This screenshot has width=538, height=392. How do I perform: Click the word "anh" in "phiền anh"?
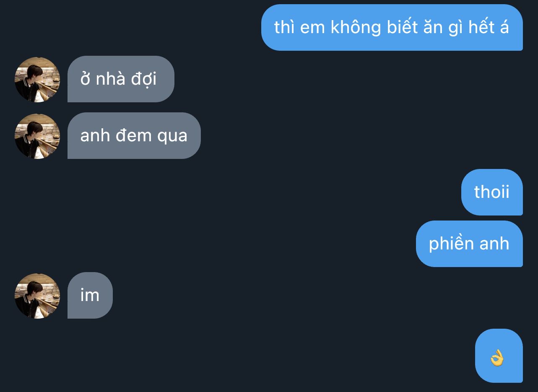[x=496, y=244]
